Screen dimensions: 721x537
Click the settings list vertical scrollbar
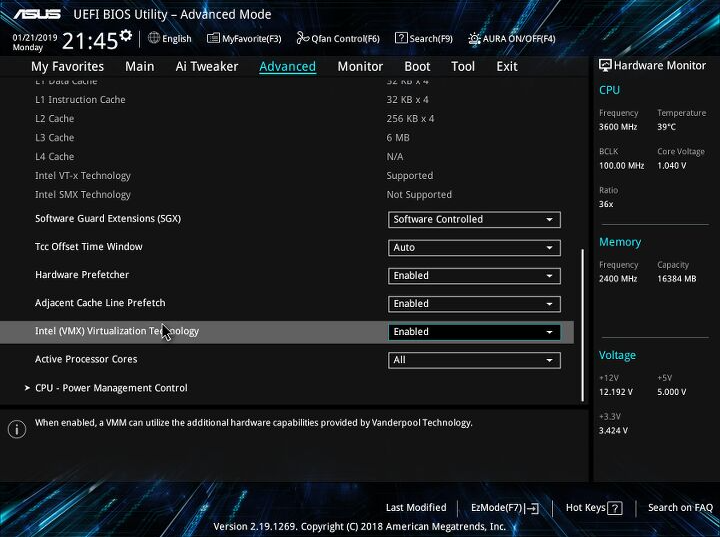pos(583,325)
